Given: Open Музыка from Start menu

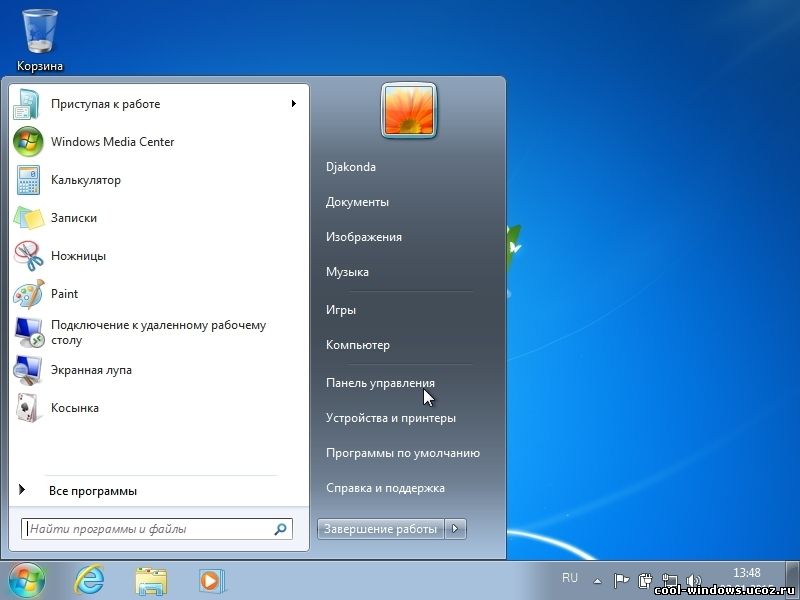Looking at the screenshot, I should [347, 272].
